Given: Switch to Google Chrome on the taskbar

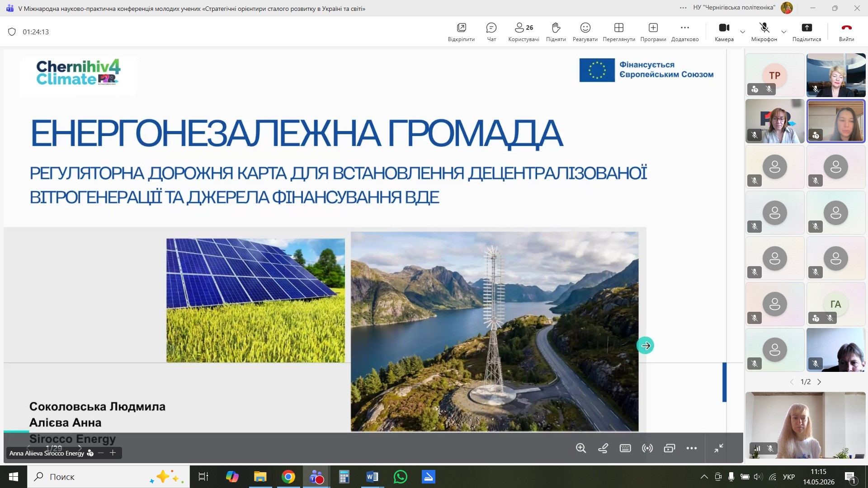Looking at the screenshot, I should point(288,477).
